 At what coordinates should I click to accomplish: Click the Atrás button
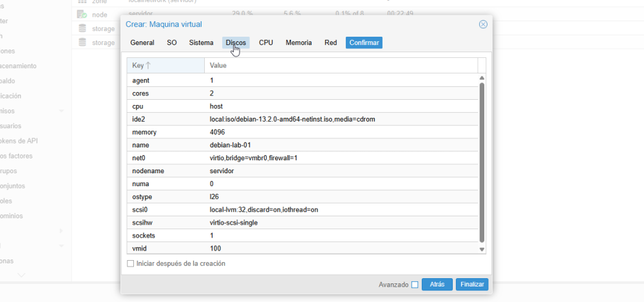coord(437,285)
